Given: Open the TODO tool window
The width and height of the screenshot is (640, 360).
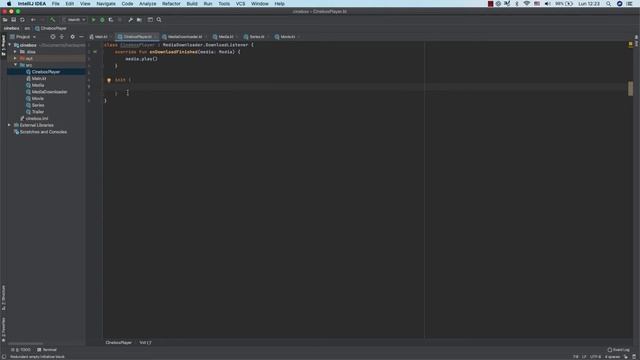Looking at the screenshot, I should [x=21, y=350].
